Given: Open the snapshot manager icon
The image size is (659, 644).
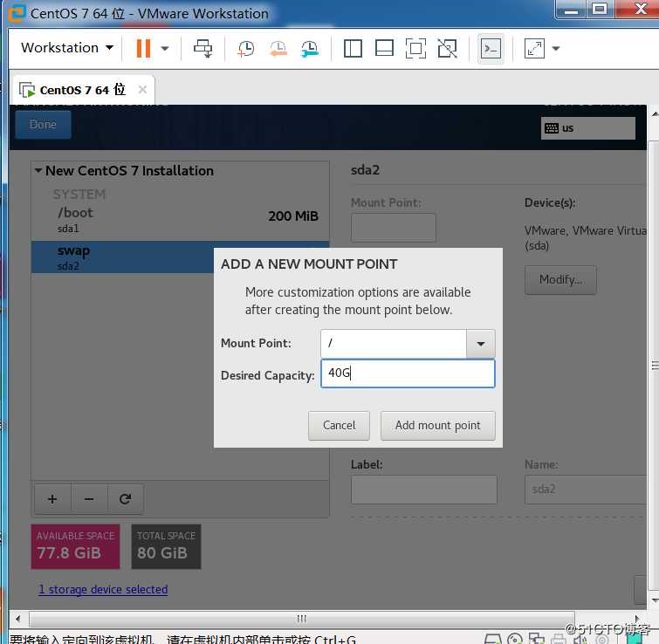Looking at the screenshot, I should click(310, 48).
